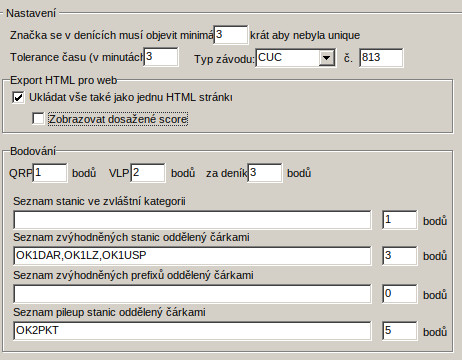
Task: Click the Bodování group heading
Action: pos(33,151)
